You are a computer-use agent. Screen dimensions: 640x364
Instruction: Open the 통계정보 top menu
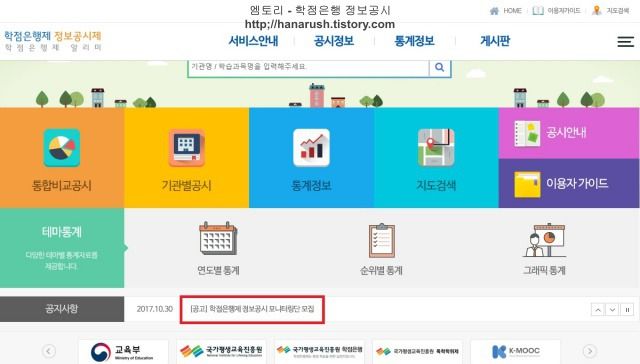point(414,41)
